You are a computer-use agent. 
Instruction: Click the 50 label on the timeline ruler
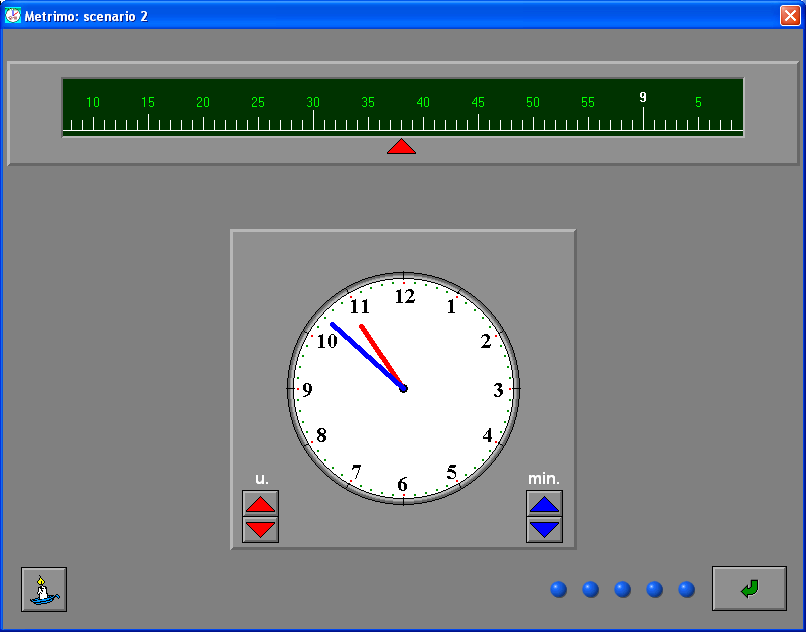[533, 102]
